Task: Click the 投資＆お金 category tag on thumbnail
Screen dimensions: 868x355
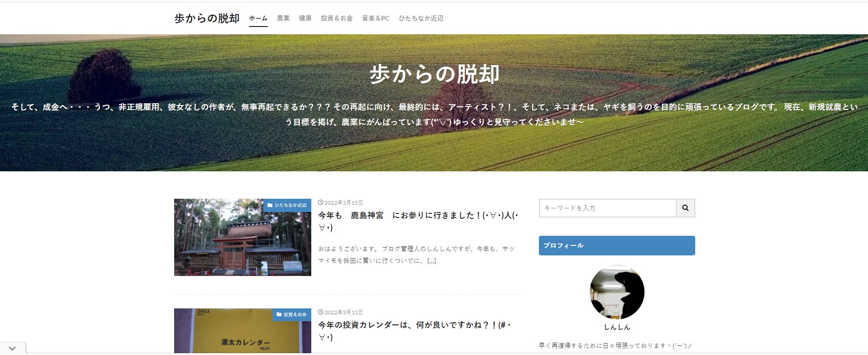Action: tap(292, 315)
